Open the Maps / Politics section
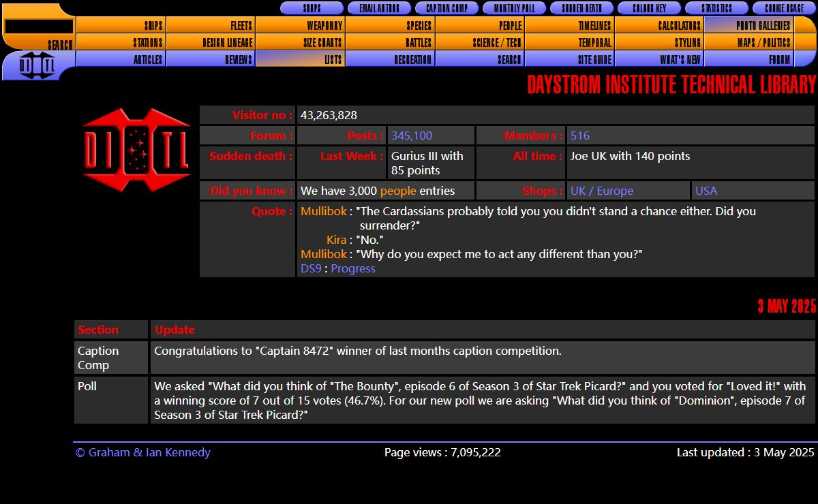818x504 pixels. (749, 42)
